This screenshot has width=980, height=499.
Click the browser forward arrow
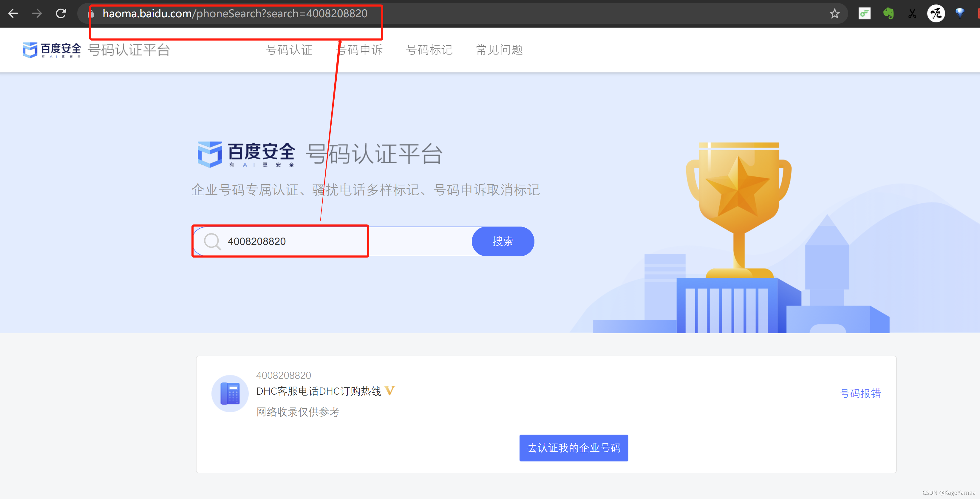37,14
